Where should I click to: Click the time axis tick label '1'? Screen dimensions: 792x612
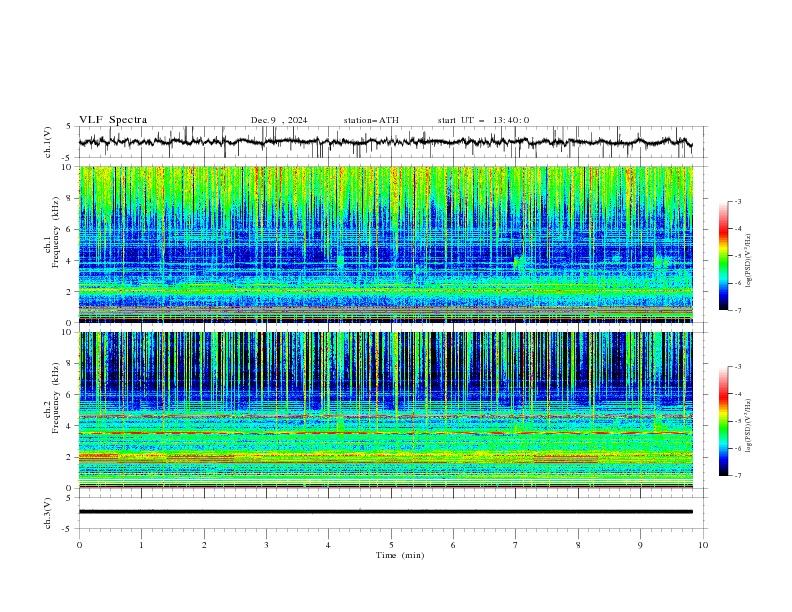(141, 545)
